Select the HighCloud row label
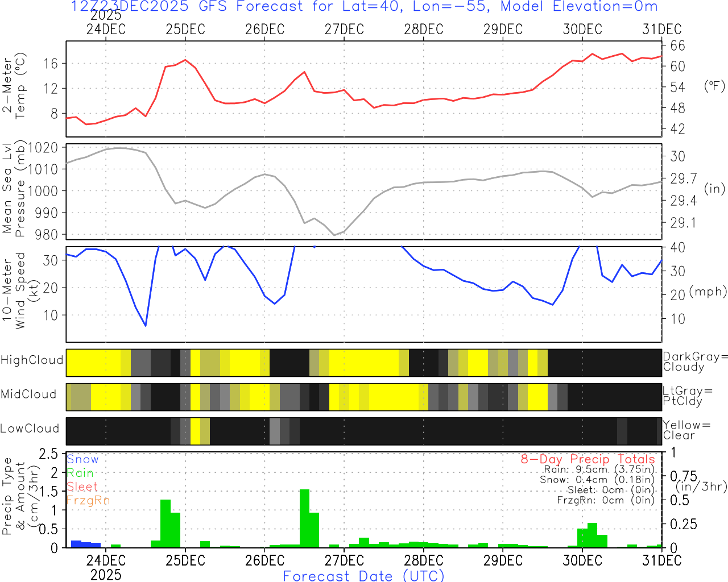728x582 pixels. point(32,360)
